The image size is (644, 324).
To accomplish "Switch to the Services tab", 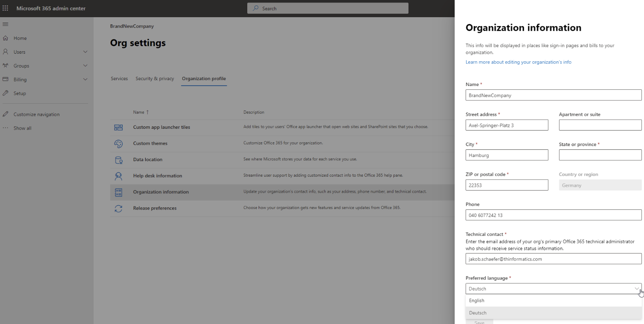I will 119,79.
